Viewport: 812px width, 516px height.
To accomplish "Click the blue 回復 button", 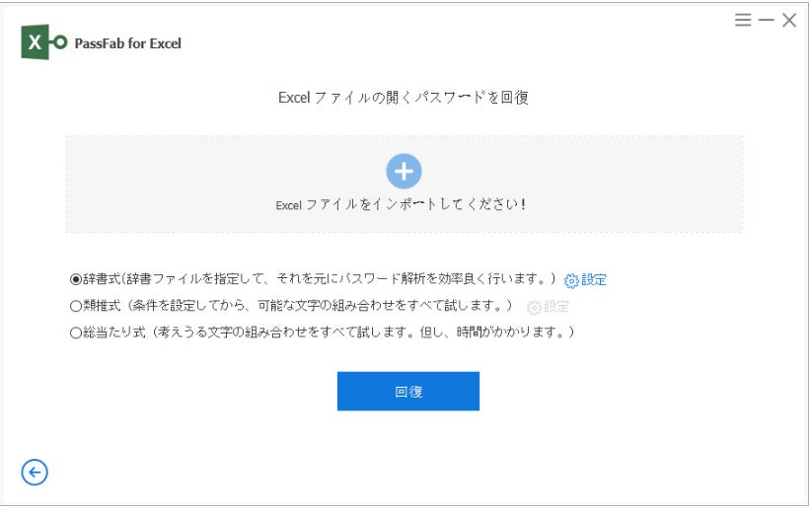I will pos(408,391).
